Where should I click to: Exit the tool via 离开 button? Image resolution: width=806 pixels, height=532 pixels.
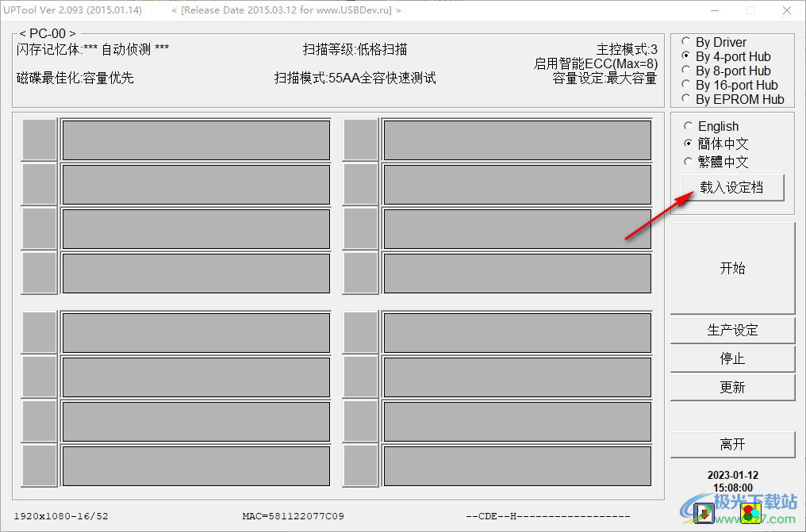coord(732,444)
